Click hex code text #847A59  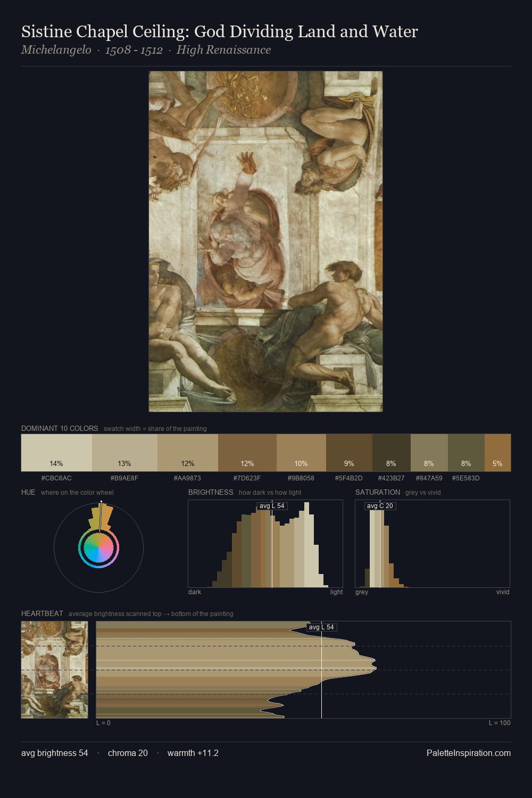pyautogui.click(x=429, y=478)
